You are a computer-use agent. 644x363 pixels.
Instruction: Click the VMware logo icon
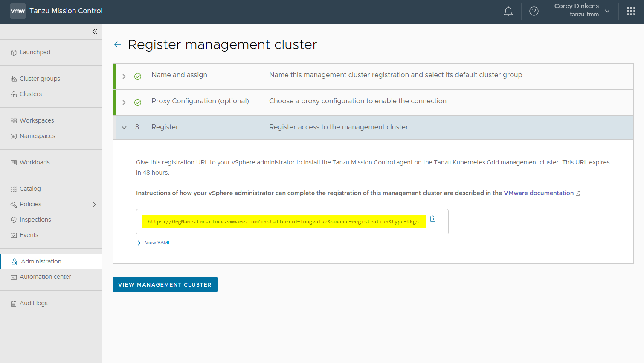coord(18,11)
